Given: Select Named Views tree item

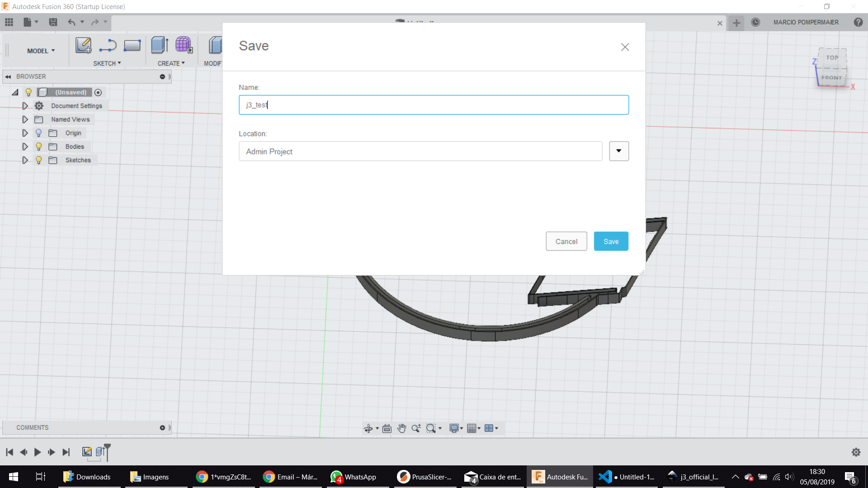Looking at the screenshot, I should [71, 119].
